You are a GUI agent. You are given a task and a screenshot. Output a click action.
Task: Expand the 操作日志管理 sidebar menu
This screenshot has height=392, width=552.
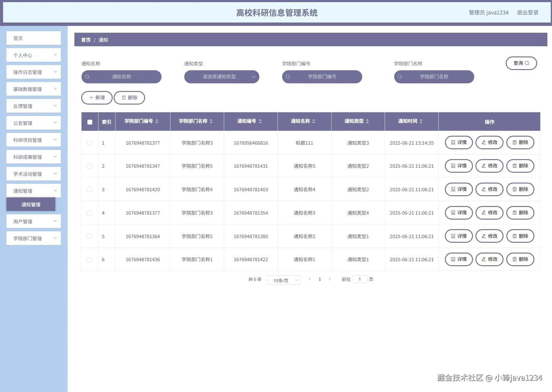pyautogui.click(x=34, y=72)
